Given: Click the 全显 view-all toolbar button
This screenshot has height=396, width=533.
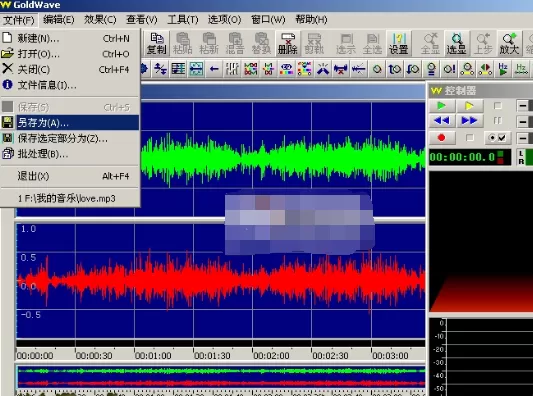Looking at the screenshot, I should pos(430,43).
